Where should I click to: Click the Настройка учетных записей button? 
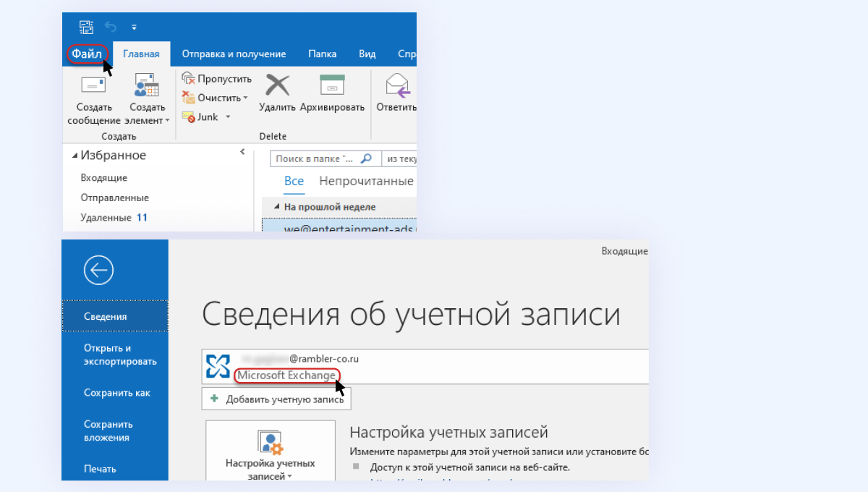[x=271, y=450]
